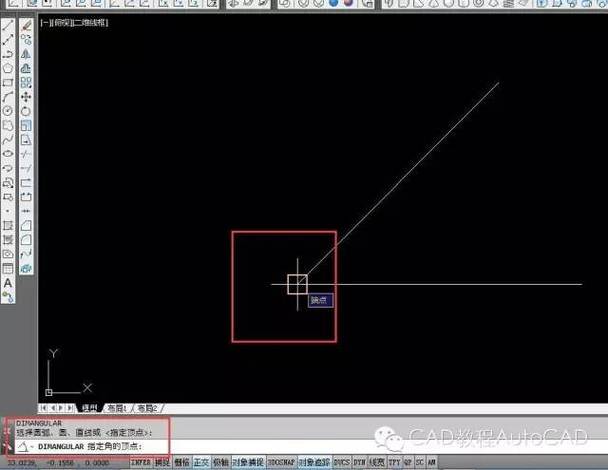608x470 pixels.
Task: Toggle 正交 (ortho) mode in status bar
Action: pyautogui.click(x=201, y=462)
